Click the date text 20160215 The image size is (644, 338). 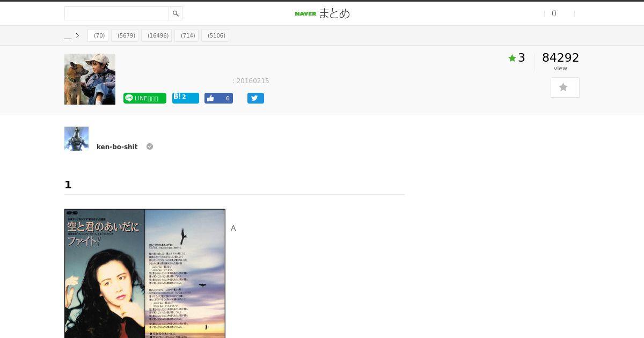point(253,81)
